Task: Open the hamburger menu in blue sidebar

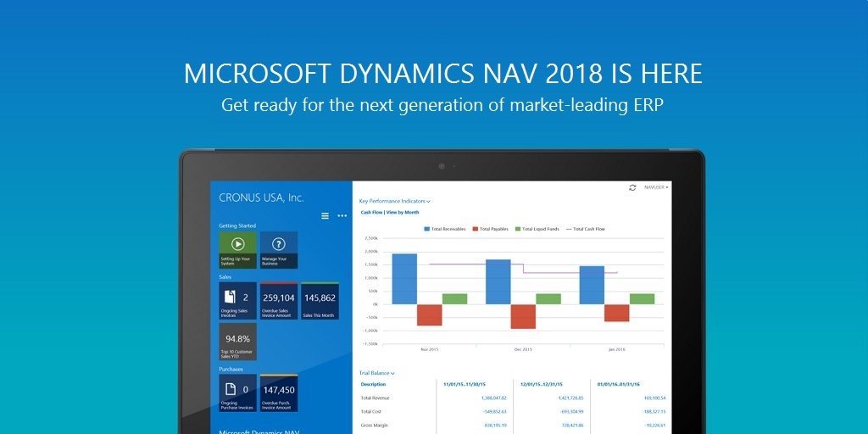Action: (325, 216)
